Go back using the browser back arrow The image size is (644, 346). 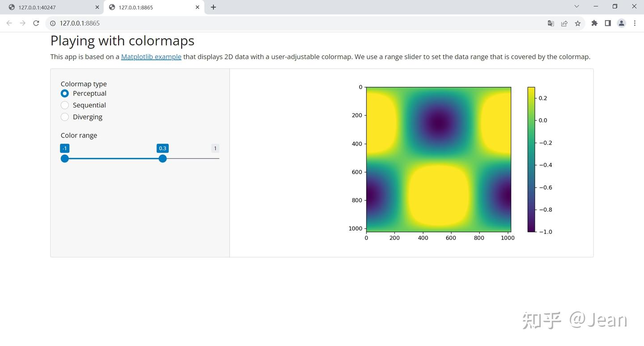point(9,23)
